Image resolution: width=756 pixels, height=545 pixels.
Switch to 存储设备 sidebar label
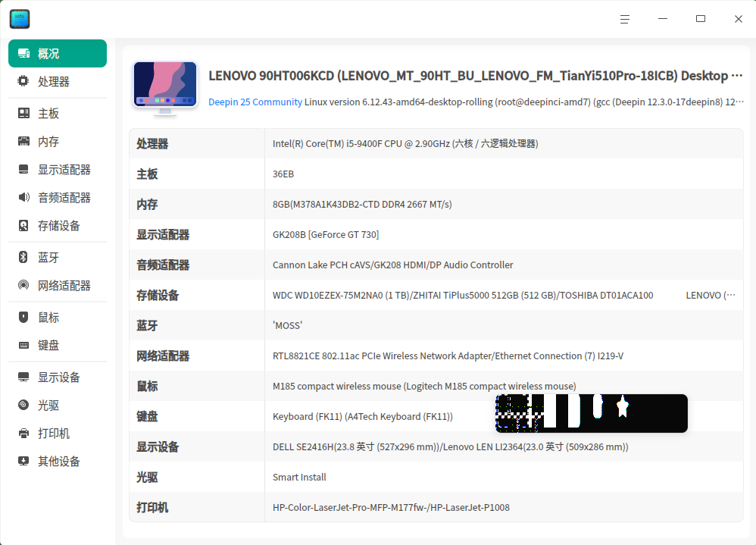[x=59, y=226]
